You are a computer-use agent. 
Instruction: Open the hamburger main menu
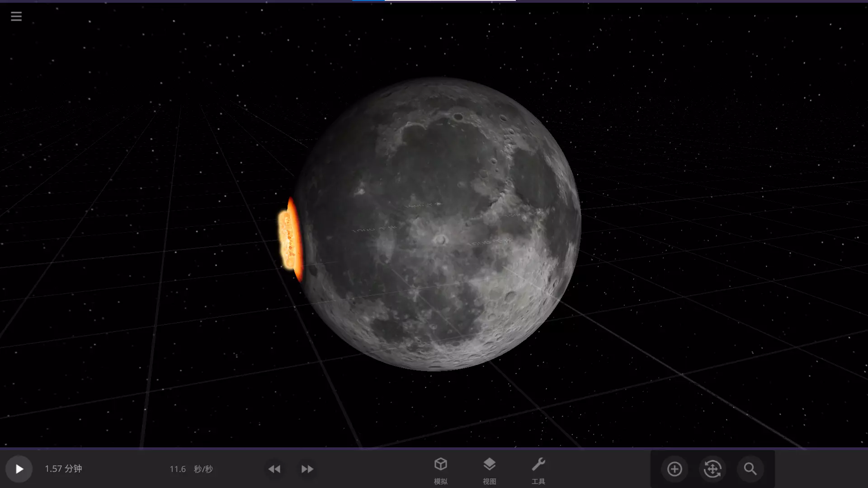click(16, 17)
